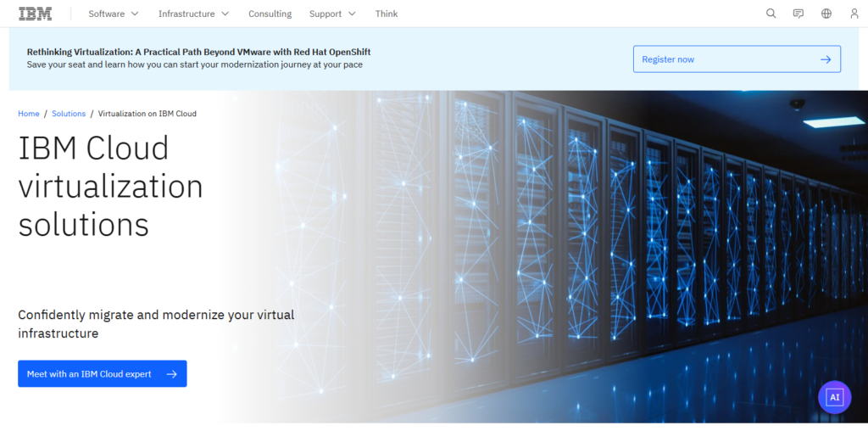Open the user profile icon
This screenshot has width=868, height=431.
(x=854, y=14)
